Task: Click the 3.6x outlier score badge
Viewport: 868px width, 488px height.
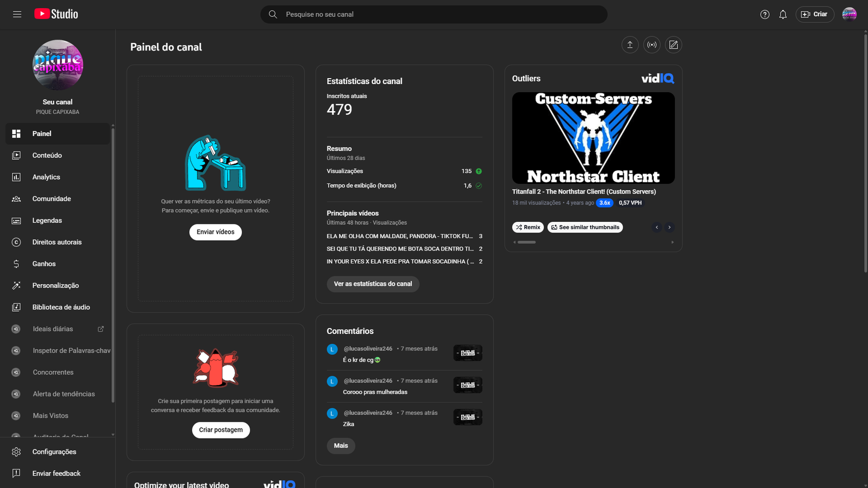Action: click(x=605, y=203)
